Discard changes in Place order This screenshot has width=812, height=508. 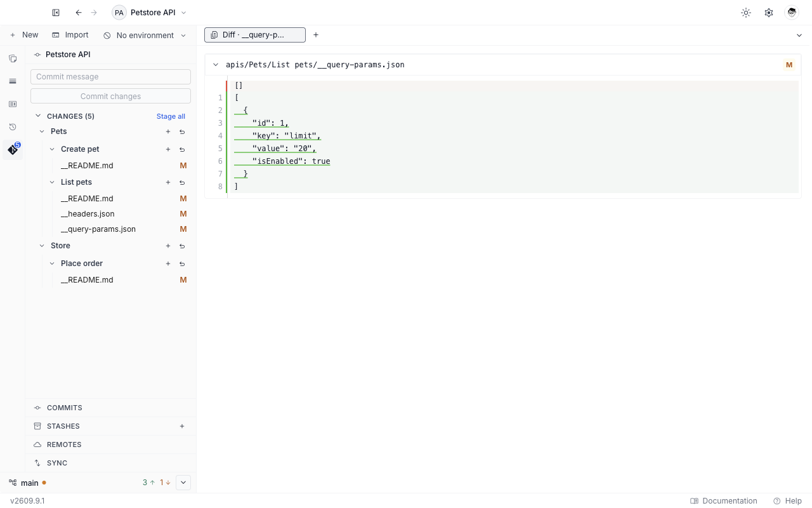tap(182, 264)
